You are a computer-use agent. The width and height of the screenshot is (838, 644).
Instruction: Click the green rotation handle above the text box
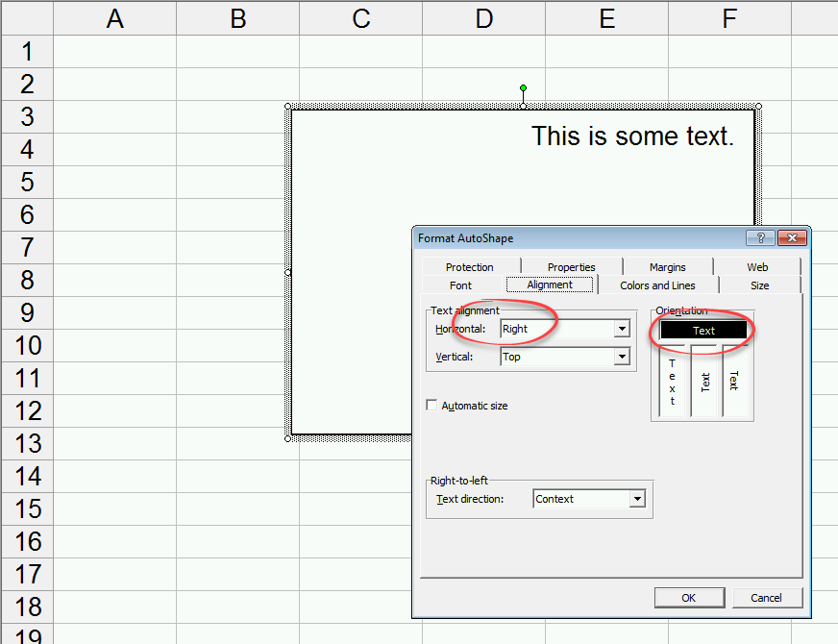523,88
